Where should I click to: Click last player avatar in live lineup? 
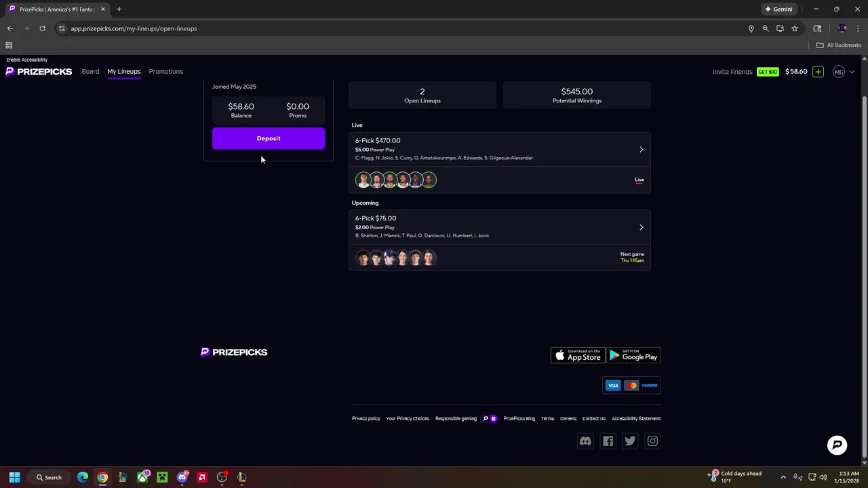click(x=429, y=180)
